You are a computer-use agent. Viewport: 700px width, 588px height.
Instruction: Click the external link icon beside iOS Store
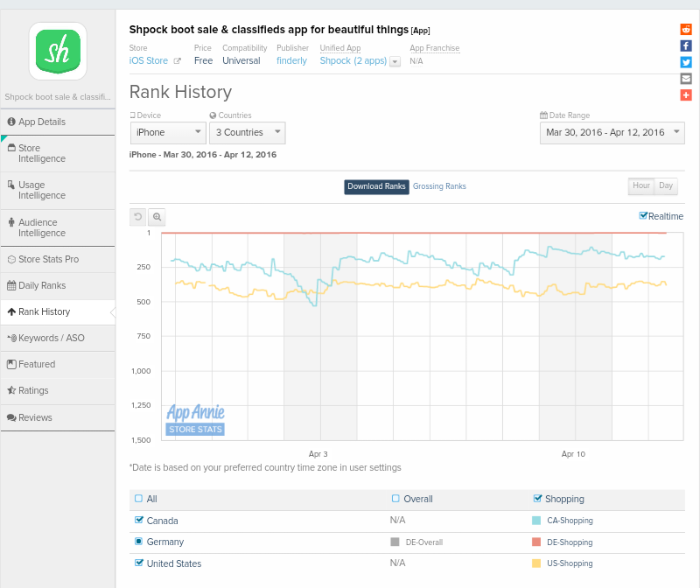[x=178, y=61]
